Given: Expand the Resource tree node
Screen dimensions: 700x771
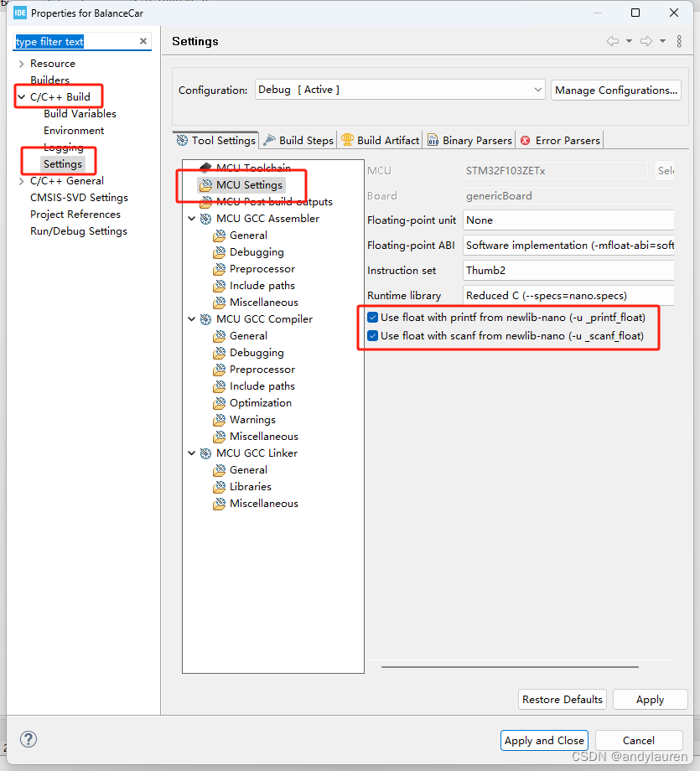Looking at the screenshot, I should [x=21, y=64].
